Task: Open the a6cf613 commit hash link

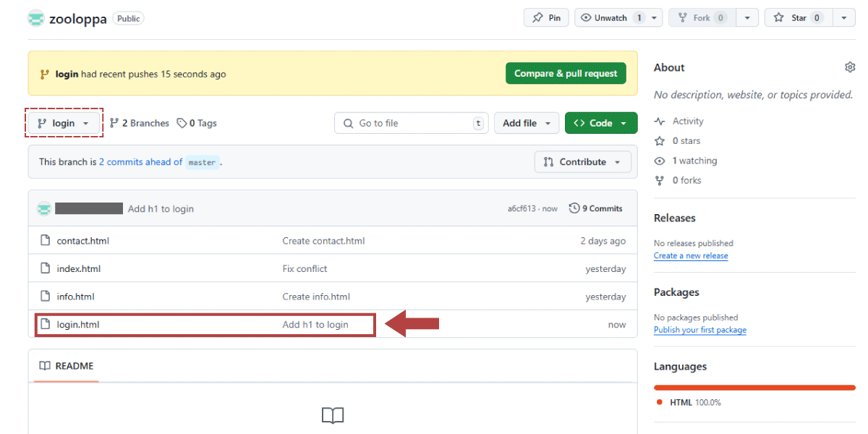Action: (522, 208)
